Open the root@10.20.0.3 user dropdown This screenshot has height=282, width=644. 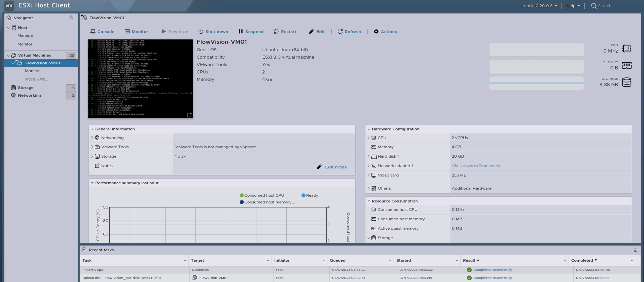coord(540,6)
